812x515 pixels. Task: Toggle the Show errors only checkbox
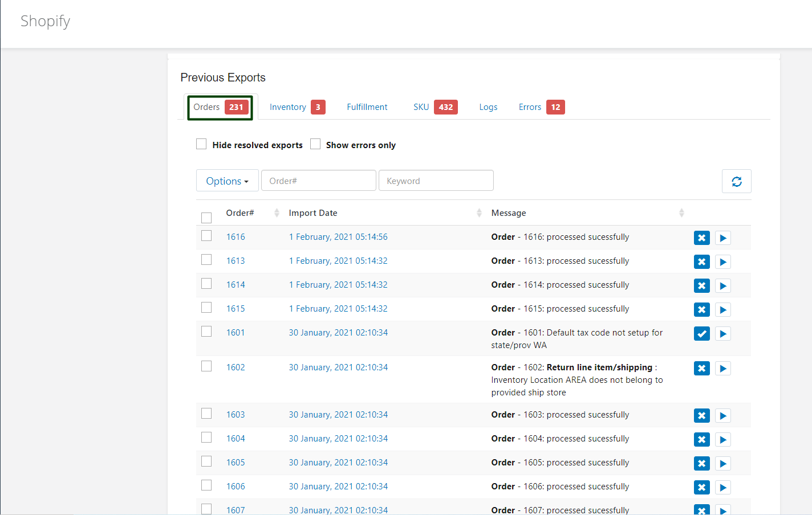(315, 144)
